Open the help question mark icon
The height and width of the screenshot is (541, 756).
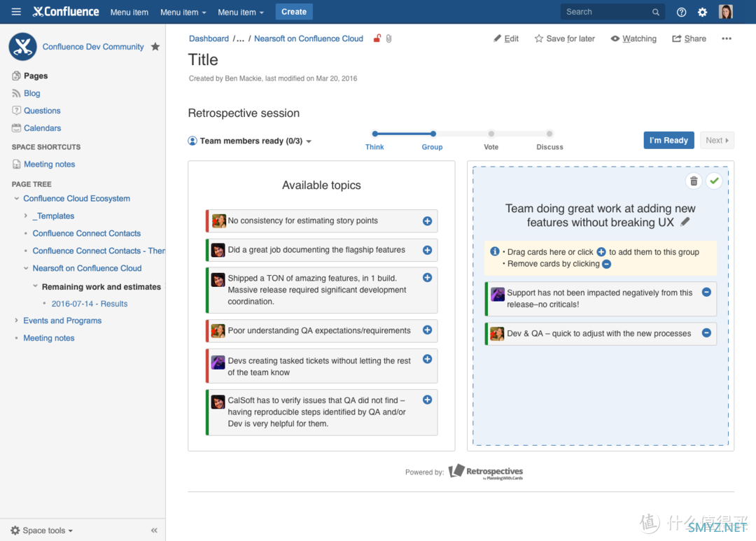(x=681, y=12)
